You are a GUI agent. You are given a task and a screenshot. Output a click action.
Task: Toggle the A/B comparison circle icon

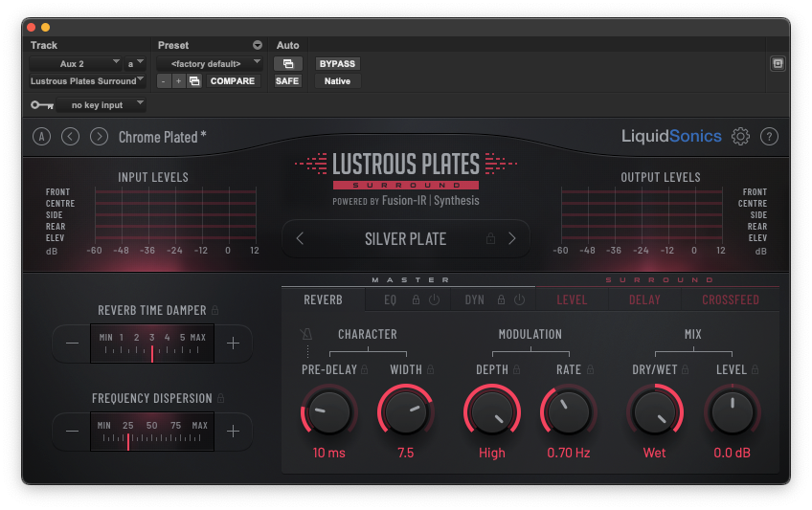pos(41,137)
